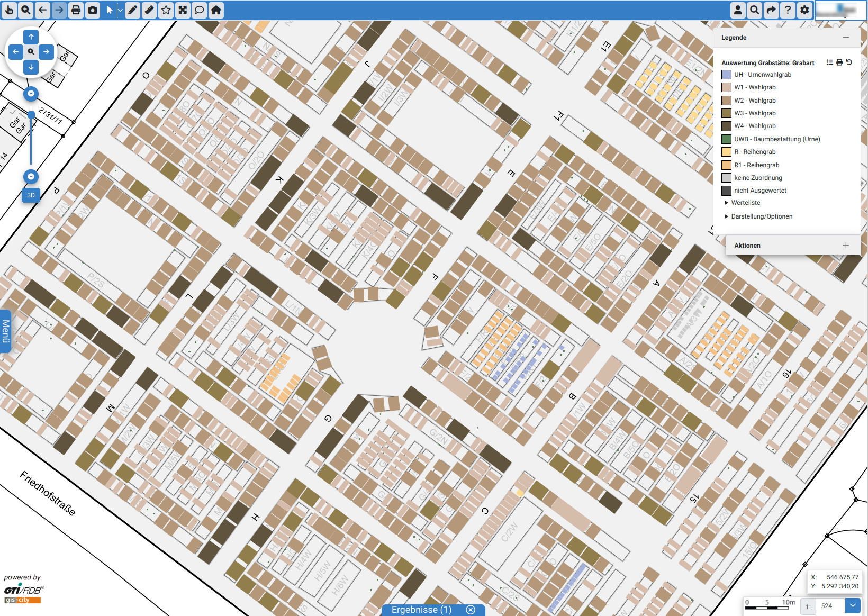Viewport: 868px width, 616px height.
Task: Expand Darstellung/Optionen section
Action: pos(761,216)
